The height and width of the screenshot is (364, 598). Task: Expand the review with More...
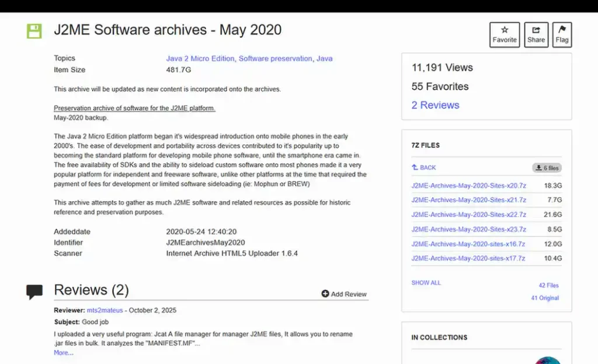coord(63,352)
